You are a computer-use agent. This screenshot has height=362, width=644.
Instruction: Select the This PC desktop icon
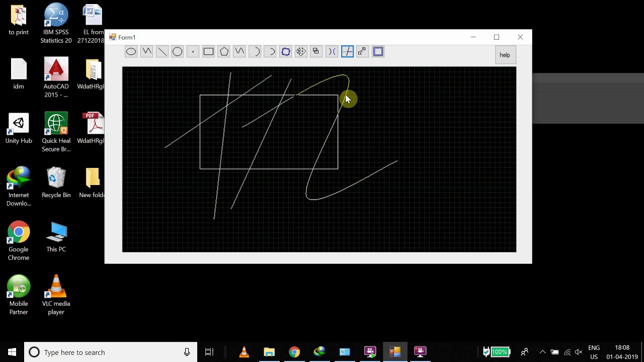point(56,237)
